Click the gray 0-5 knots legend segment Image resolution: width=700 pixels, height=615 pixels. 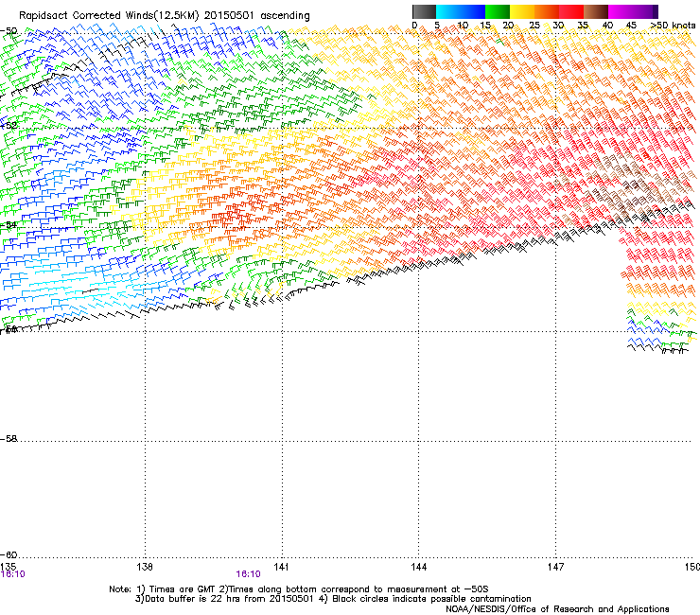pos(424,11)
